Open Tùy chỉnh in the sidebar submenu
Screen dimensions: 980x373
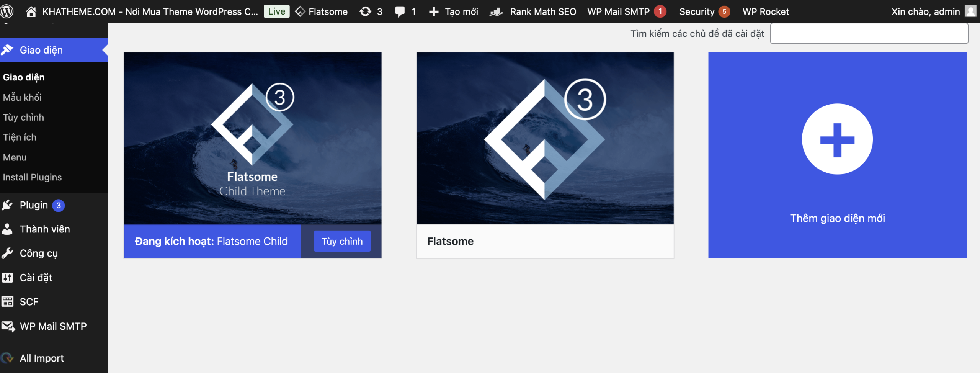(x=23, y=117)
